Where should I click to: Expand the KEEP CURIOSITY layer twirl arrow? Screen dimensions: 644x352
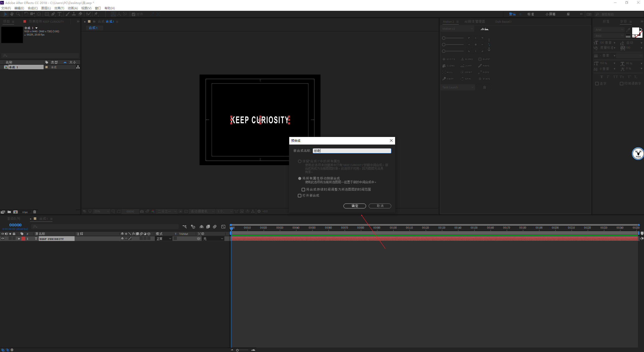19,239
